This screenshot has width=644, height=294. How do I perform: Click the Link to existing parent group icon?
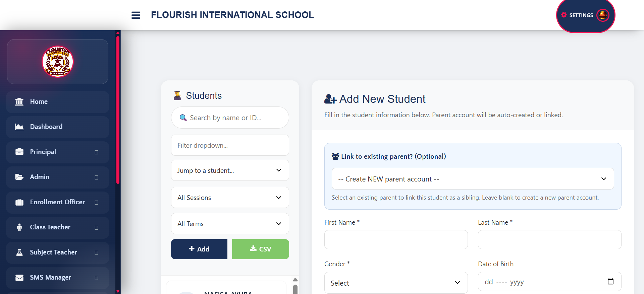335,156
